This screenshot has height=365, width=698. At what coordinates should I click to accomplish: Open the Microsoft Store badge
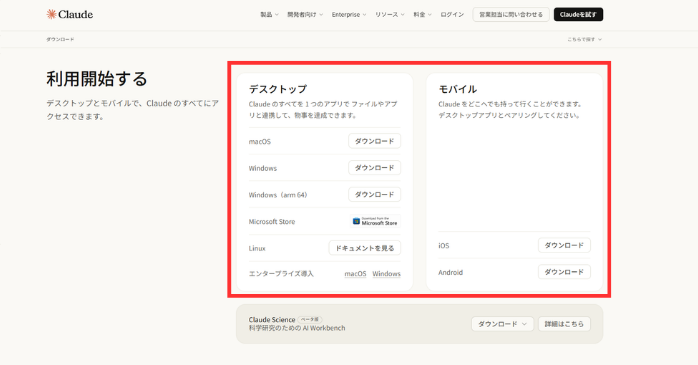tap(375, 221)
